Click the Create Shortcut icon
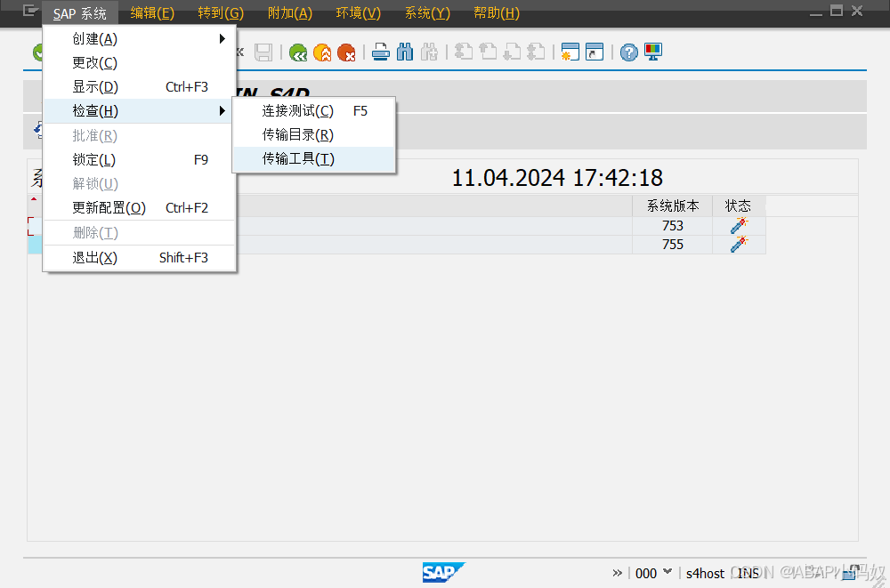890x588 pixels. pyautogui.click(x=595, y=52)
